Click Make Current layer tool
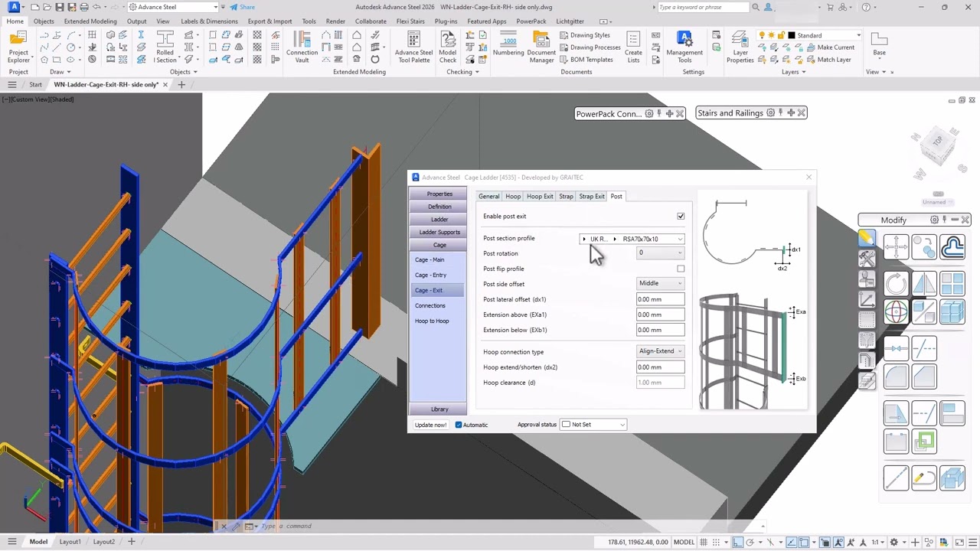This screenshot has height=551, width=980. coord(830,47)
